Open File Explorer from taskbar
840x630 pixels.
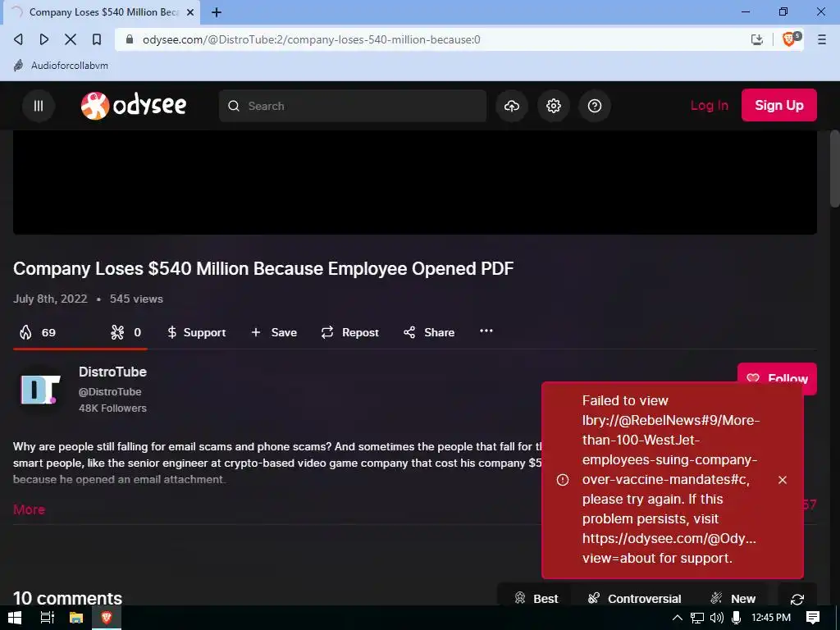pyautogui.click(x=76, y=618)
